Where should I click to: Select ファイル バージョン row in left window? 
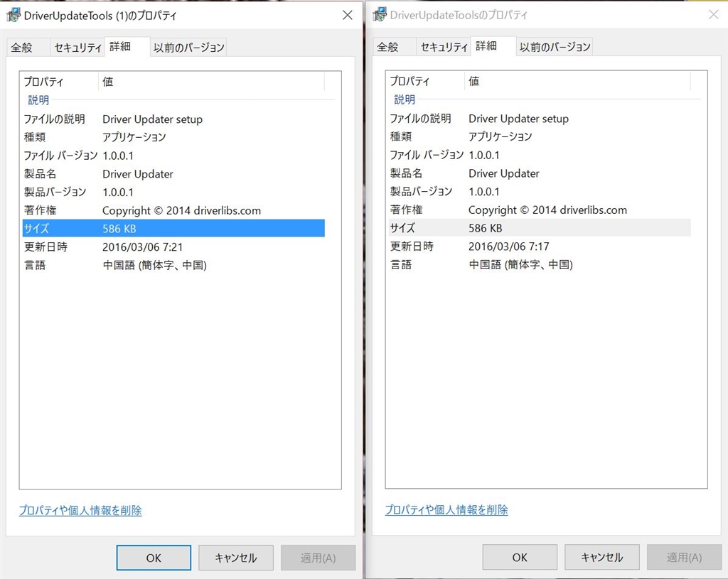point(173,156)
